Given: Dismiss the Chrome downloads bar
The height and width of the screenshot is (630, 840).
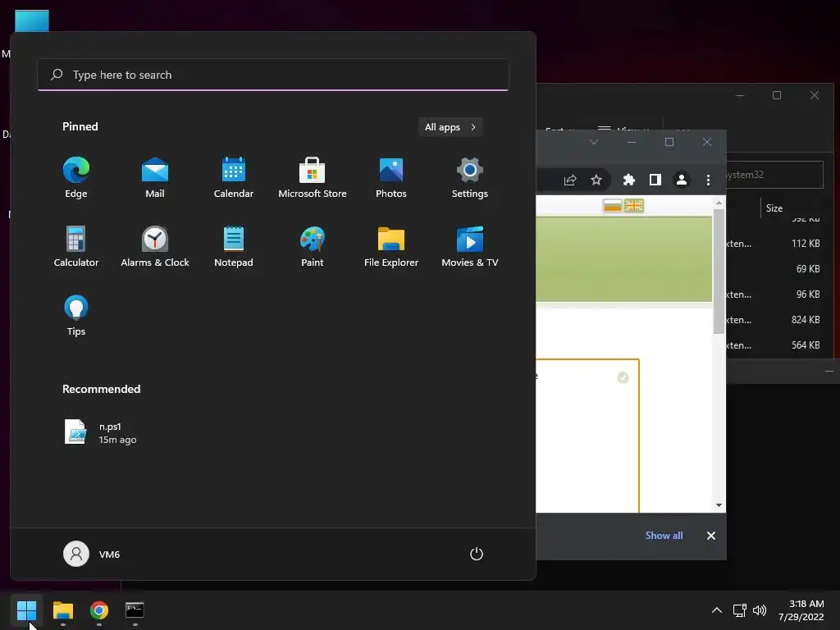Looking at the screenshot, I should 711,536.
